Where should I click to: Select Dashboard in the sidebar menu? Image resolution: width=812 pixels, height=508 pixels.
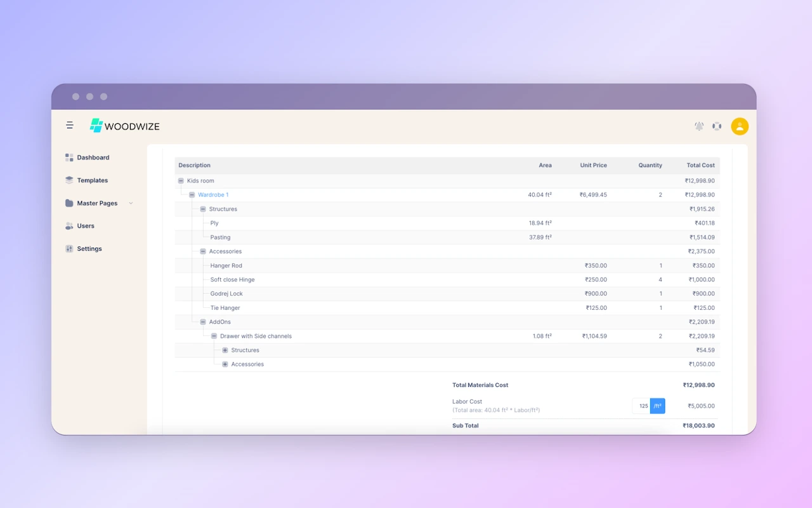(x=93, y=157)
